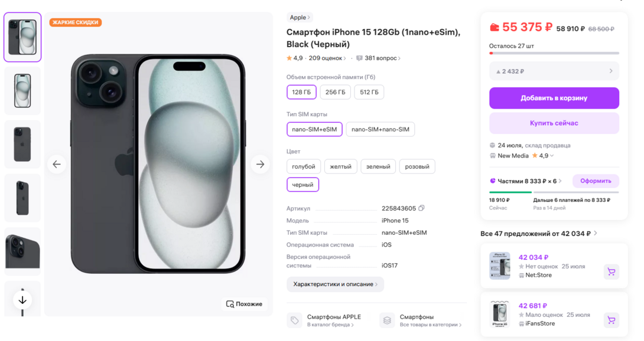Viewport: 644px width, 341px height.
Task: Open all 47 offers list
Action: pyautogui.click(x=538, y=234)
